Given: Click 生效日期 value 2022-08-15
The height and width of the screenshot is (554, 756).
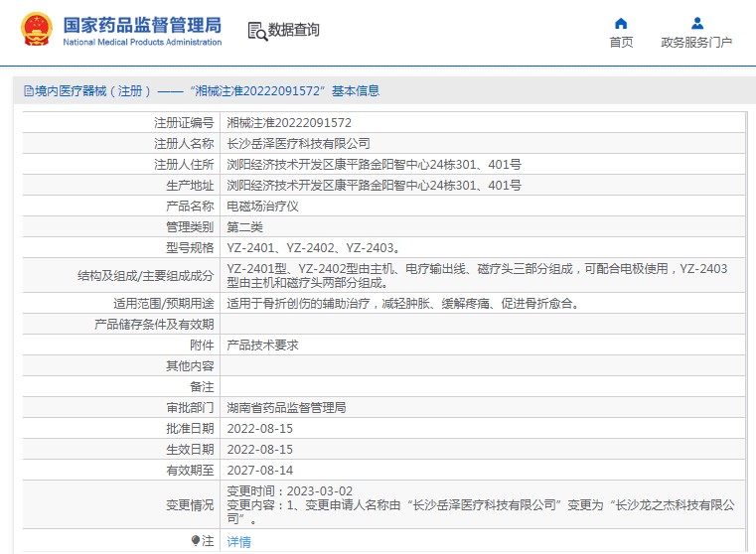Looking at the screenshot, I should pos(260,449).
